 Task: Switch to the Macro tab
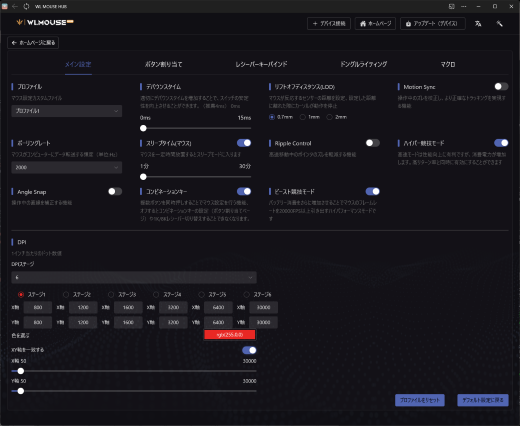(x=448, y=64)
